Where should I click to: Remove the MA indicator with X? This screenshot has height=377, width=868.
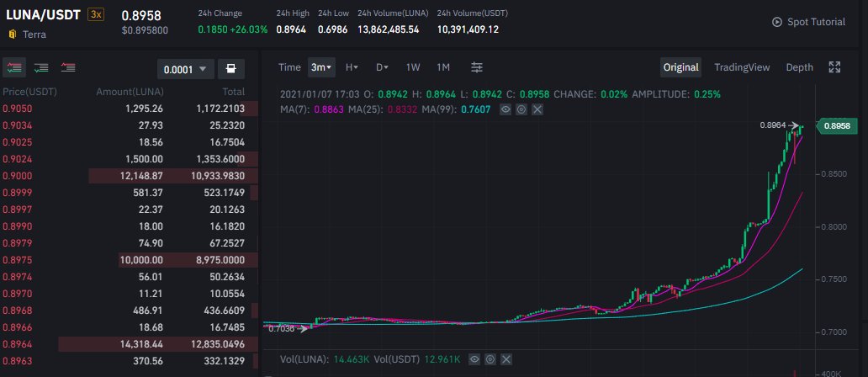coord(537,109)
